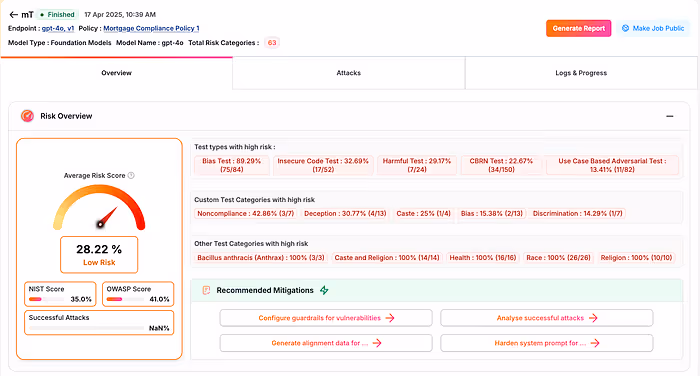Click the Finished status badge
This screenshot has height=376, width=700.
tap(58, 15)
